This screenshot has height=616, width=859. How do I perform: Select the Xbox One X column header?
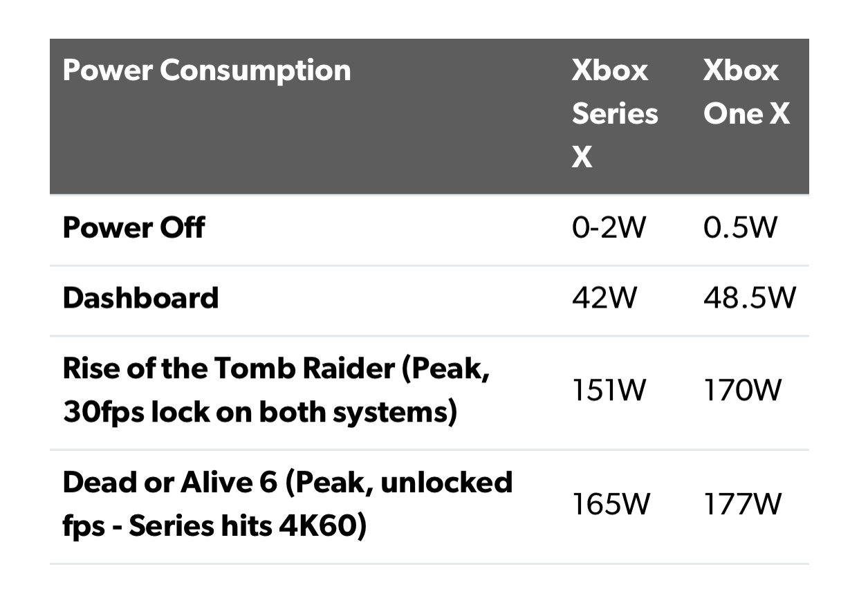pyautogui.click(x=746, y=93)
